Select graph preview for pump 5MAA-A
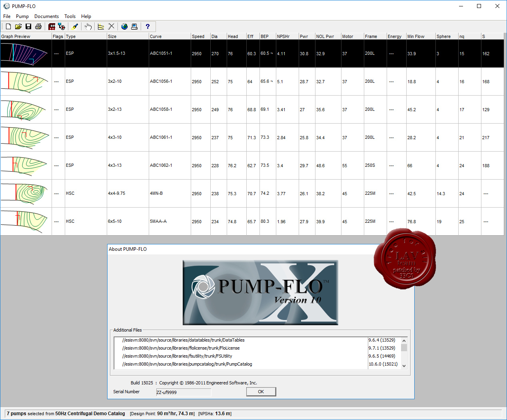507x420 pixels. [26, 222]
